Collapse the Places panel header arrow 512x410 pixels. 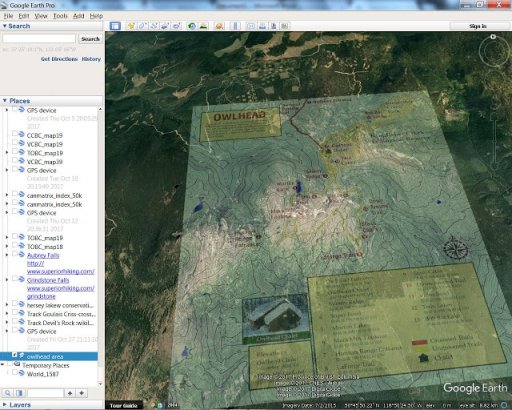pyautogui.click(x=4, y=100)
